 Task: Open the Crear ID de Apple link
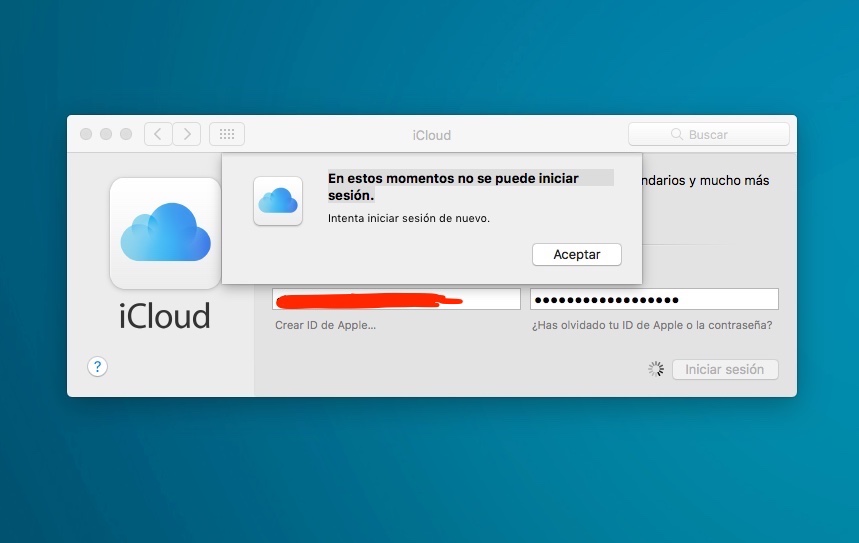click(325, 325)
